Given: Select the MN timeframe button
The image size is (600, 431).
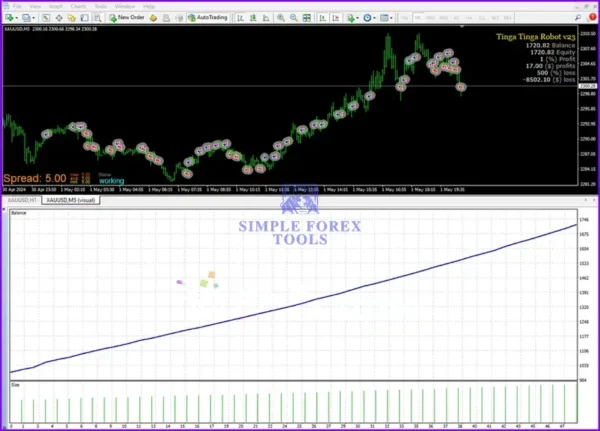Looking at the screenshot, I should [507, 18].
